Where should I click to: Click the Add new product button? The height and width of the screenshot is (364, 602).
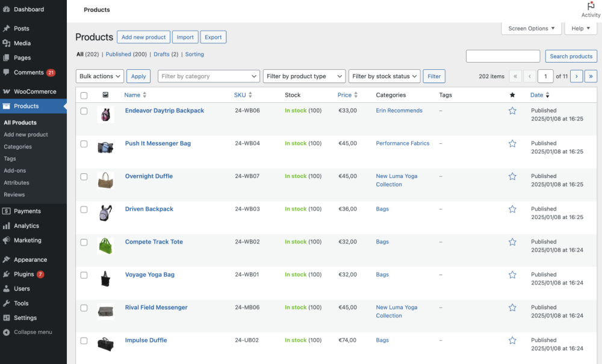coord(144,37)
